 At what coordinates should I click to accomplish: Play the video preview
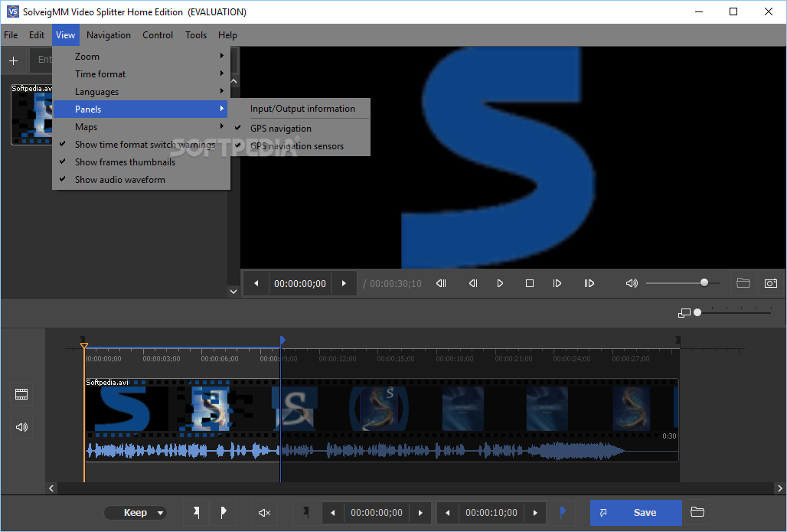pos(500,283)
